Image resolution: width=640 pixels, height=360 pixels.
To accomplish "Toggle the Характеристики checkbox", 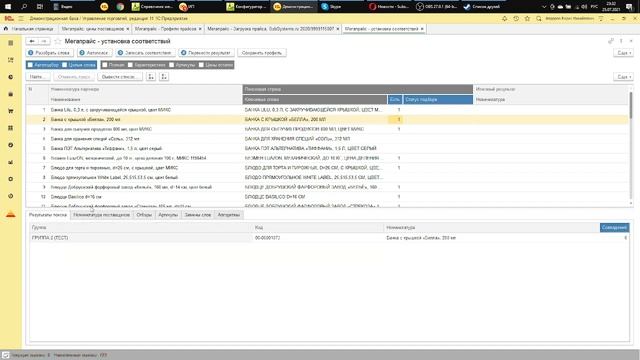I will (130, 65).
